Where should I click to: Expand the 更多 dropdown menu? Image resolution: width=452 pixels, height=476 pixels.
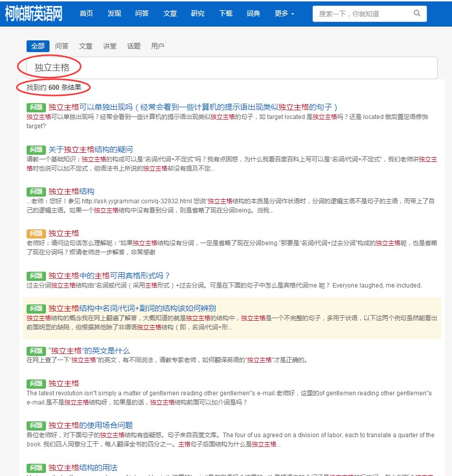284,13
